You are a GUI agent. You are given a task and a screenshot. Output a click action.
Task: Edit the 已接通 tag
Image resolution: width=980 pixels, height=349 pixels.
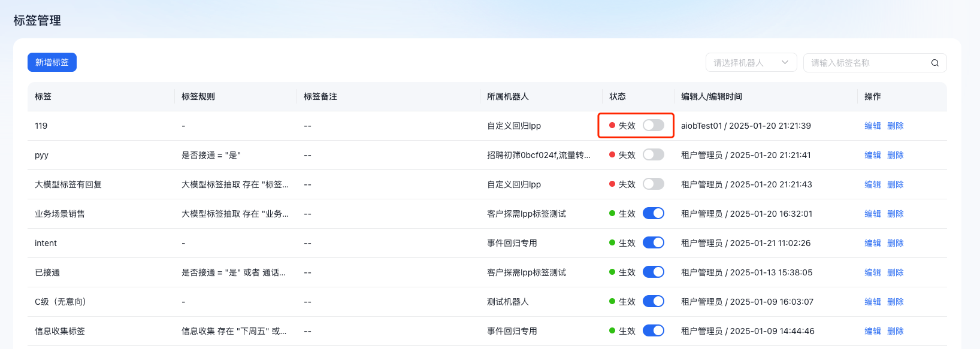[872, 272]
